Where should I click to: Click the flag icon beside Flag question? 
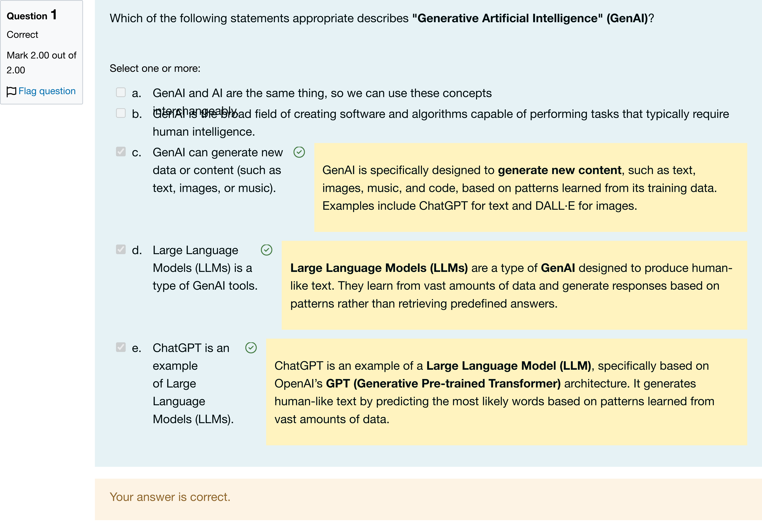(x=11, y=91)
